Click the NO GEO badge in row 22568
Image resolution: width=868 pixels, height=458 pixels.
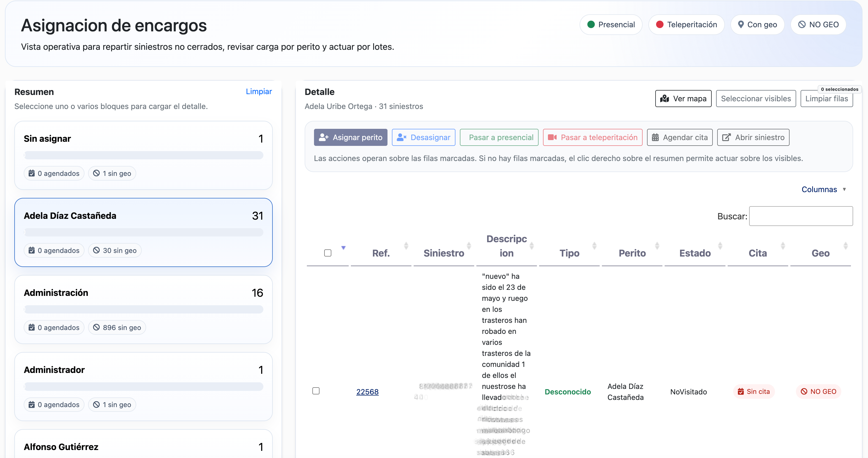[x=818, y=391]
